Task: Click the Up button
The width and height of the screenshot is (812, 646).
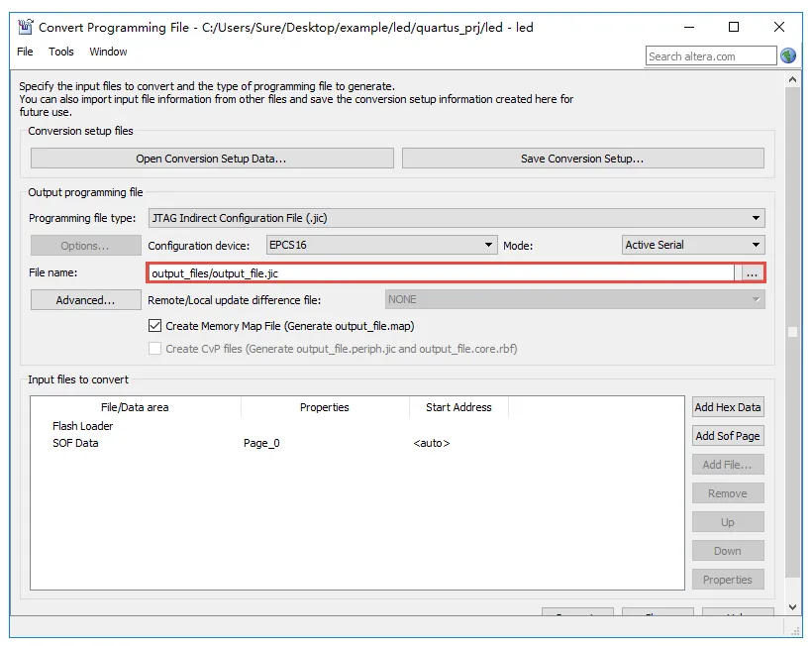Action: click(x=728, y=522)
